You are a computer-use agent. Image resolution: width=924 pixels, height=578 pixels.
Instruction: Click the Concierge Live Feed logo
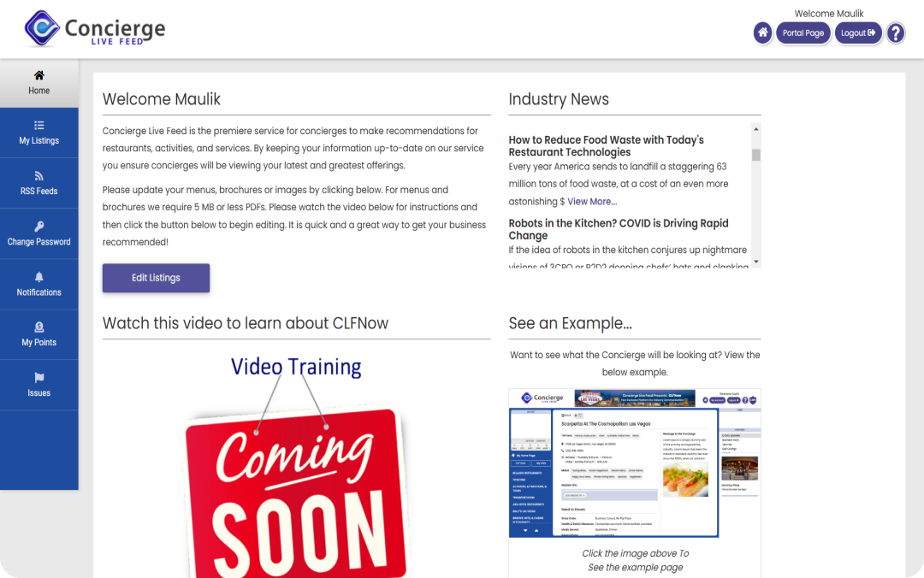[x=95, y=28]
